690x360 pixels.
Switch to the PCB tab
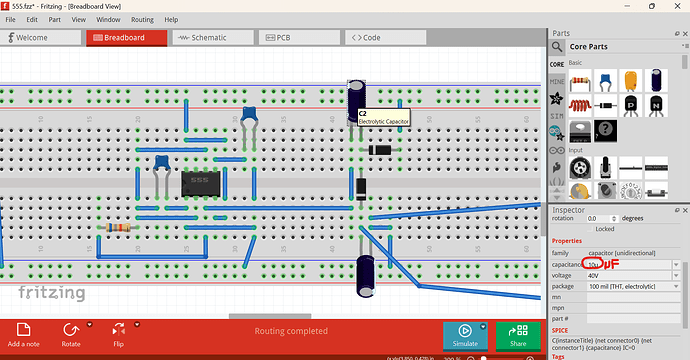point(300,38)
